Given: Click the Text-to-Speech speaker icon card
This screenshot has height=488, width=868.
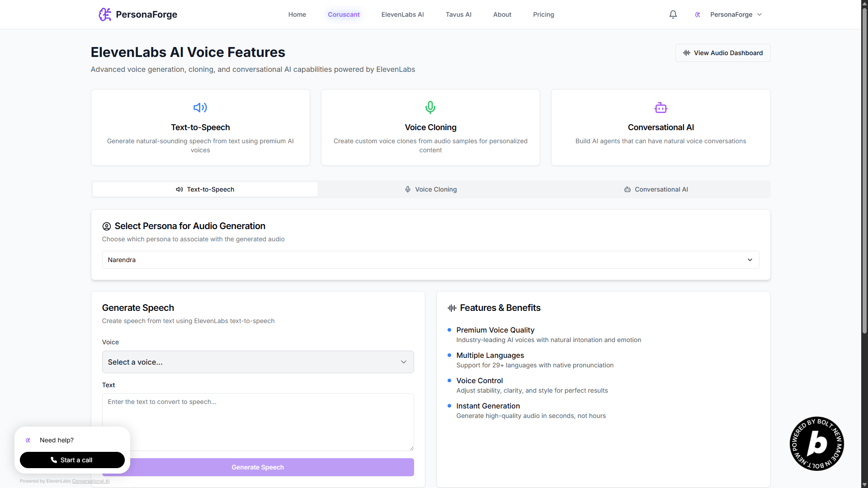Looking at the screenshot, I should coord(200,108).
